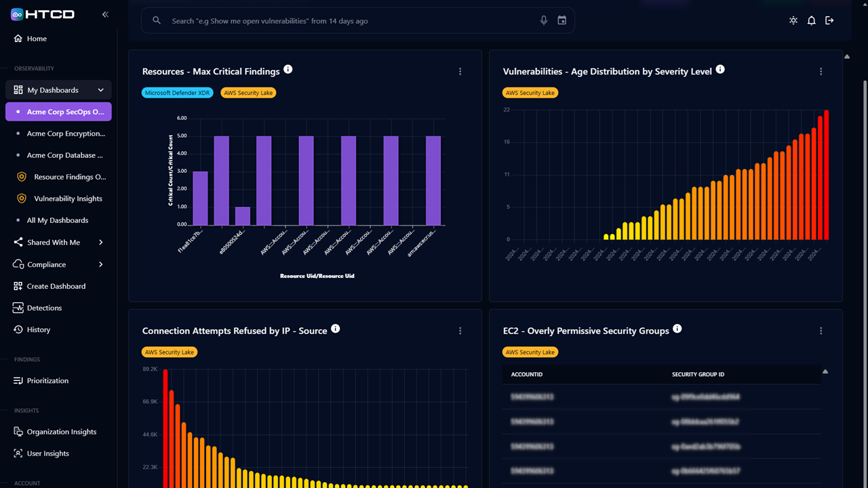Expand the Shared With Me chevron

click(x=101, y=243)
